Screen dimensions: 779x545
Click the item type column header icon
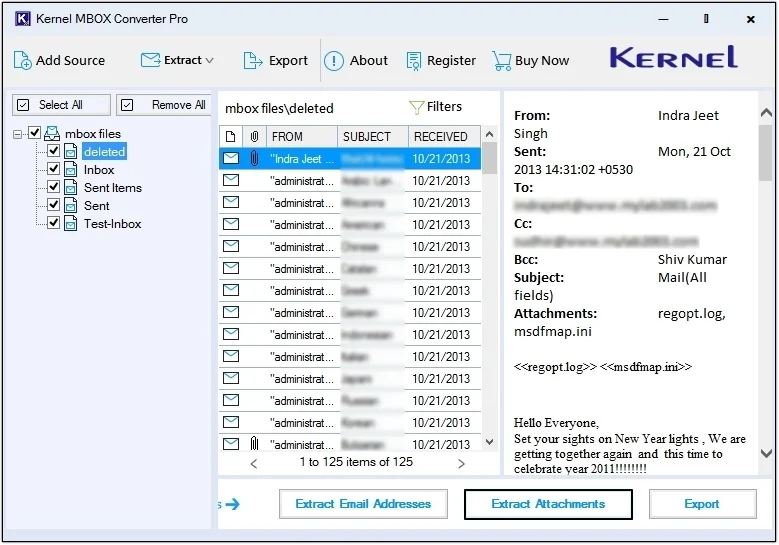coord(231,137)
